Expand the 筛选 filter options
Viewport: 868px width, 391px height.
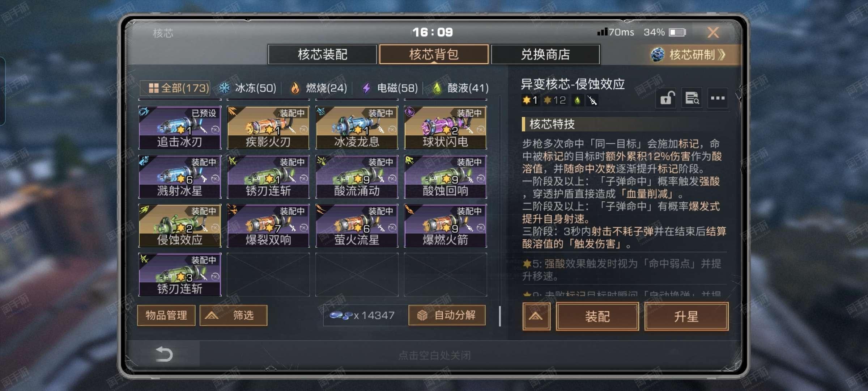[x=233, y=315]
